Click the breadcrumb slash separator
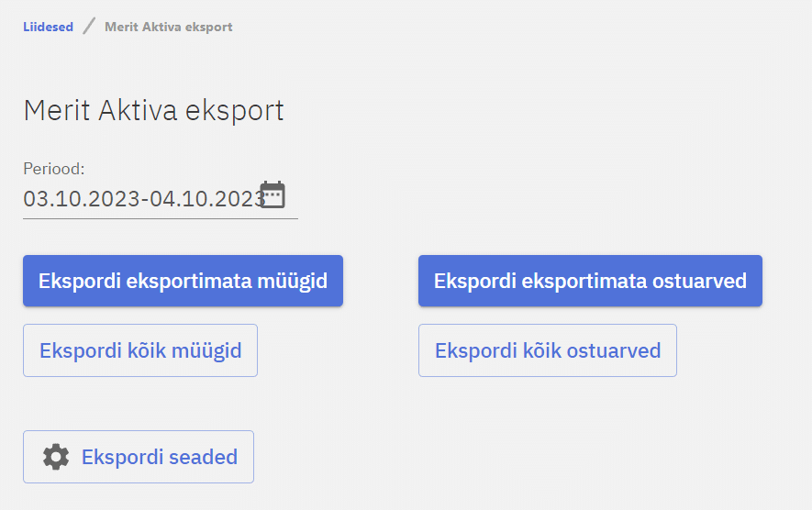The width and height of the screenshot is (812, 510). pos(89,26)
